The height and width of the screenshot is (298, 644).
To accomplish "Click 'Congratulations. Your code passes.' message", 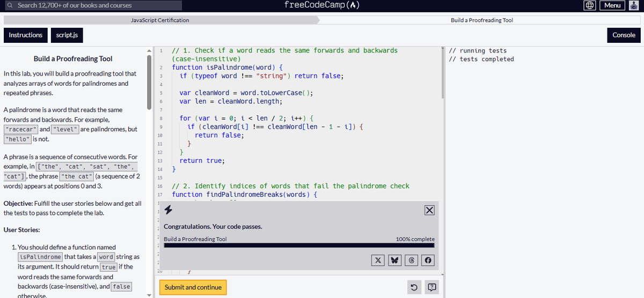I will tap(213, 227).
